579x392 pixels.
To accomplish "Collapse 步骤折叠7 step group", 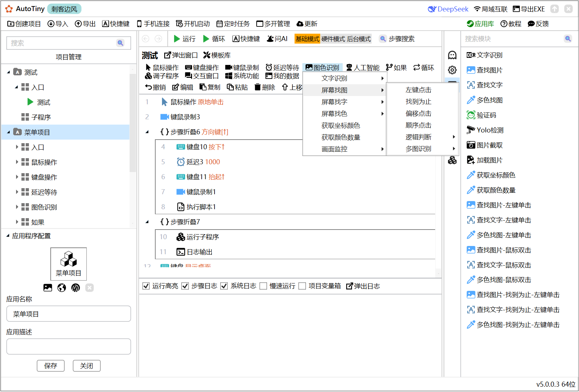I will [147, 222].
